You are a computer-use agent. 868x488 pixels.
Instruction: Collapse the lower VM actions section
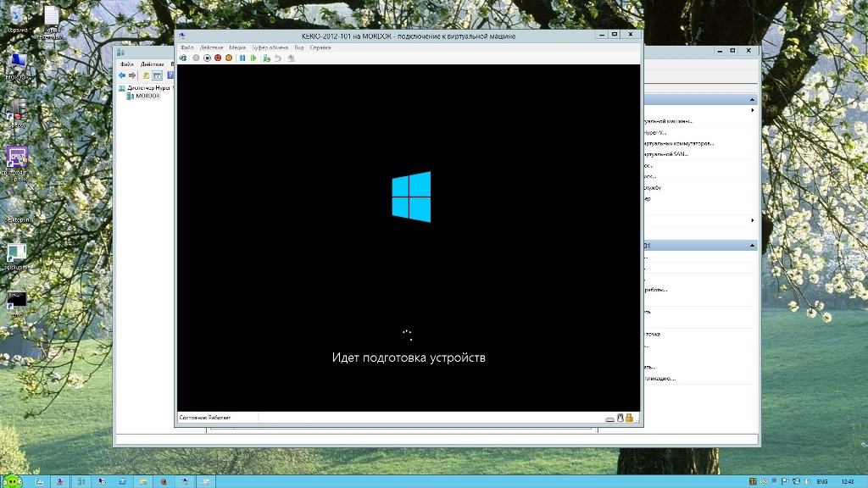click(752, 246)
